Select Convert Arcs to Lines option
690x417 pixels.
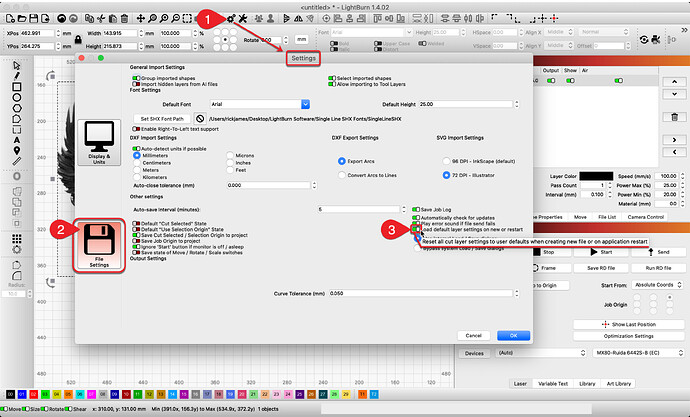coord(341,175)
